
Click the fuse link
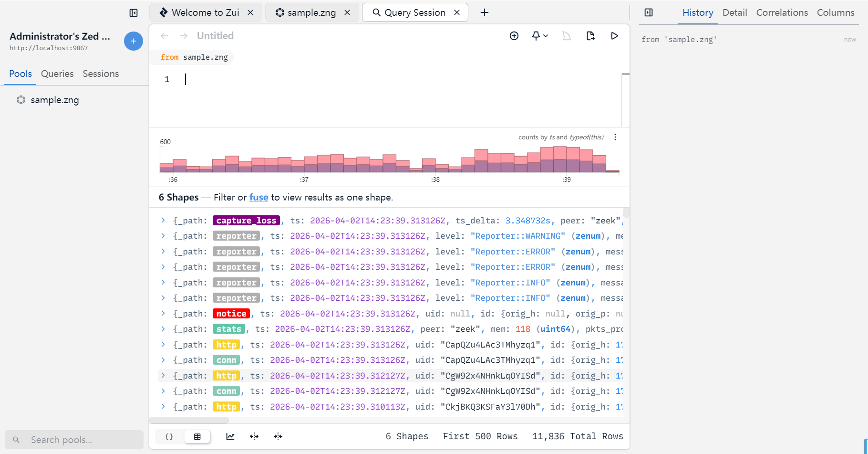click(x=258, y=198)
